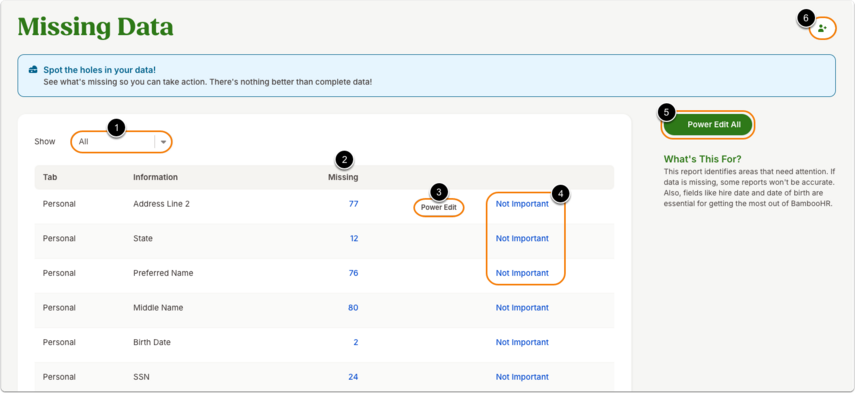Select the Middle Name information cell
Viewport: 855px width, 393px height.
point(158,307)
